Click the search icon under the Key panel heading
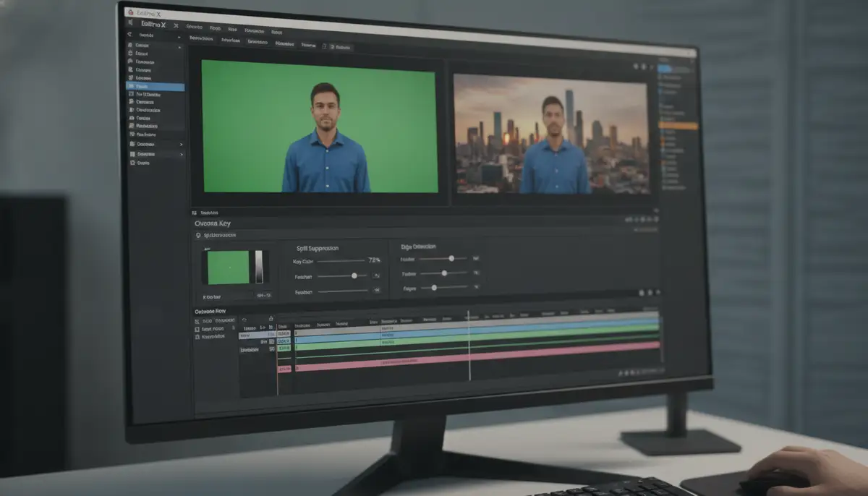Image resolution: width=868 pixels, height=496 pixels. coord(198,235)
